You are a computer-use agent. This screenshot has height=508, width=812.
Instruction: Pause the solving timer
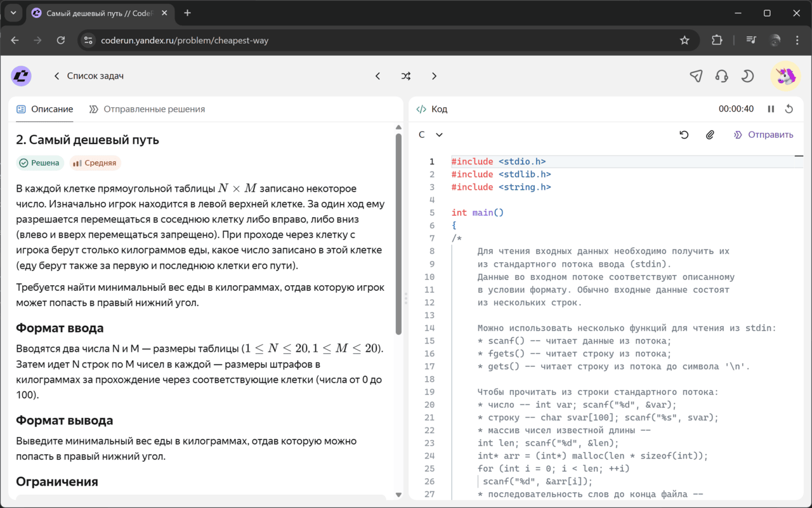coord(771,109)
